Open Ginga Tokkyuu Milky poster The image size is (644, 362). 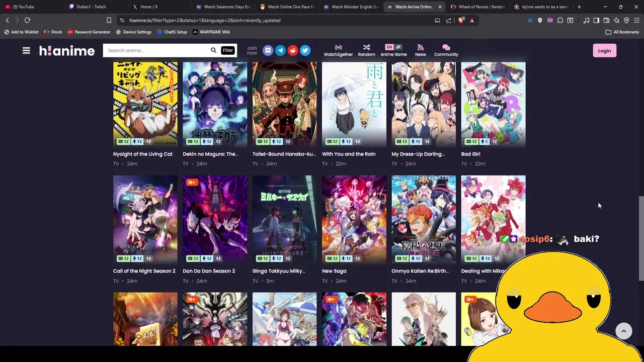(x=285, y=219)
